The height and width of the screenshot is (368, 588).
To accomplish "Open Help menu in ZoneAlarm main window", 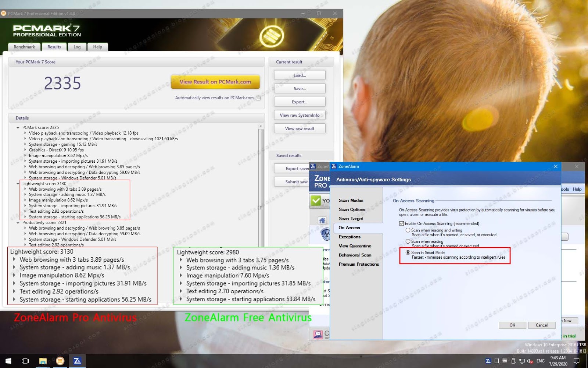I will [577, 189].
